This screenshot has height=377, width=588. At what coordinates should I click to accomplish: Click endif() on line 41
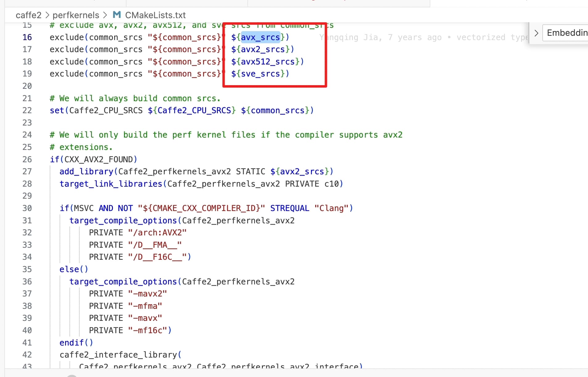(76, 343)
